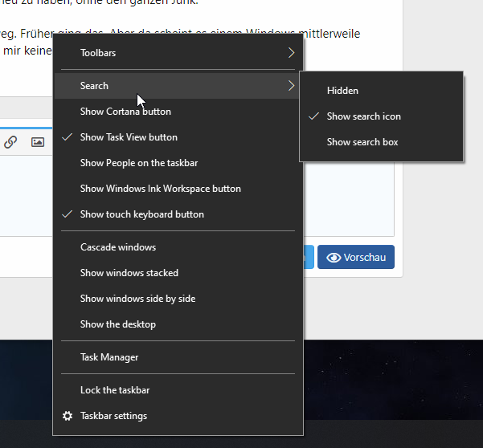Click the Taskbar settings gear icon
The height and width of the screenshot is (448, 483).
point(68,416)
